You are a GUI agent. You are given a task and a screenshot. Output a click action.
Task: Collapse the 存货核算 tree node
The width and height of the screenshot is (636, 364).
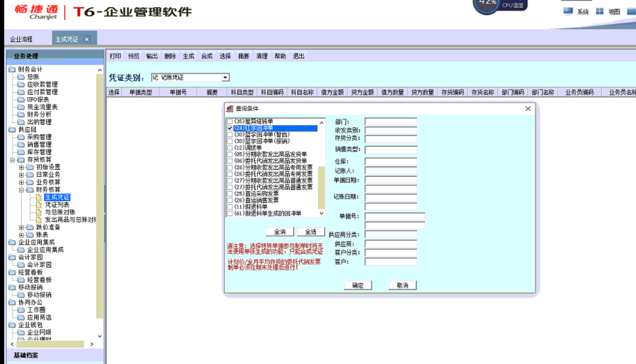pos(13,160)
